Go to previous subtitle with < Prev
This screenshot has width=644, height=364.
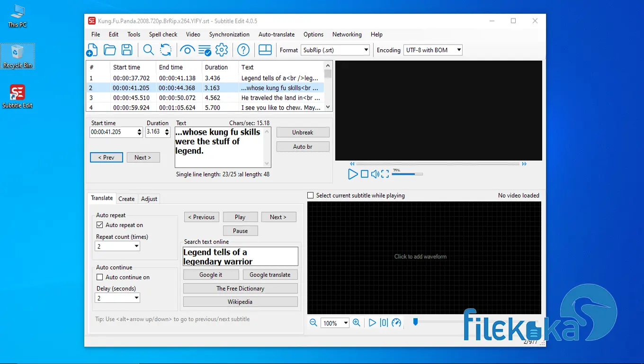pyautogui.click(x=107, y=157)
